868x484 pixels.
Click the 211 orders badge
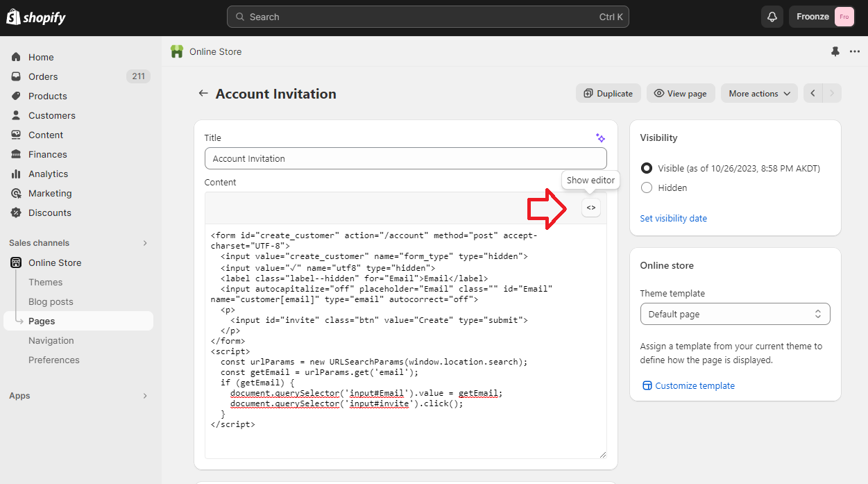[x=138, y=76]
